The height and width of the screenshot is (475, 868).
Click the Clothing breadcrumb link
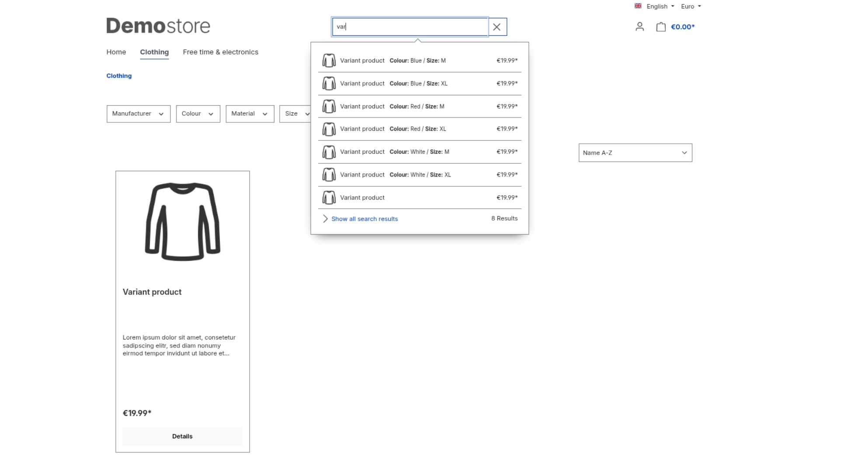click(119, 76)
